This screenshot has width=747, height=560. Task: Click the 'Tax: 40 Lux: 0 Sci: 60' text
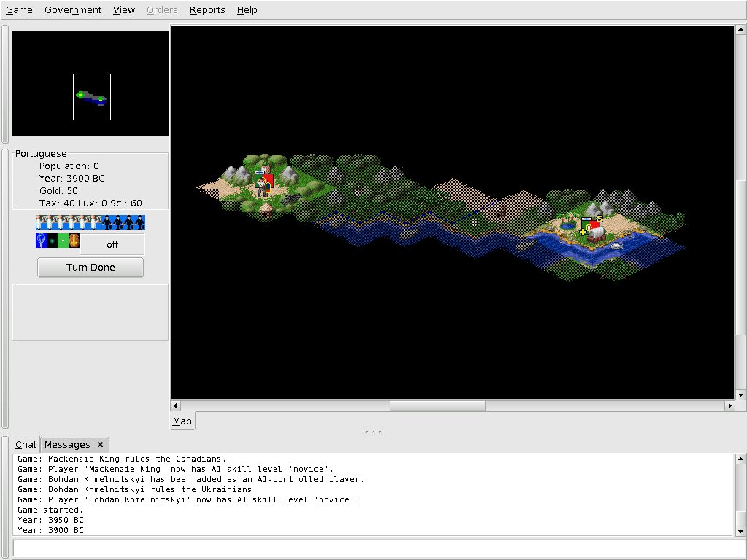pos(90,203)
